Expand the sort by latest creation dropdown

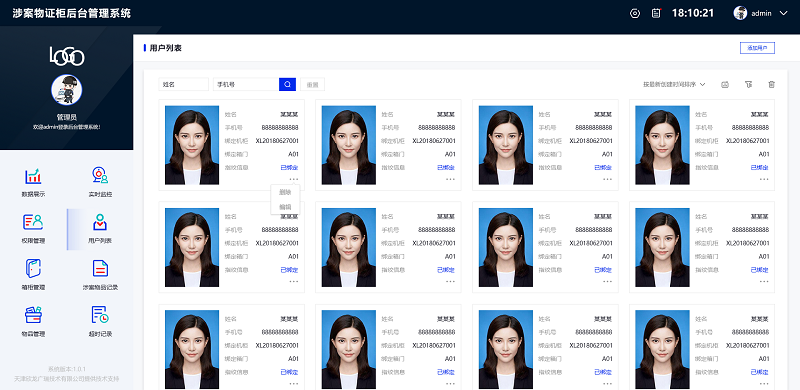click(x=674, y=84)
